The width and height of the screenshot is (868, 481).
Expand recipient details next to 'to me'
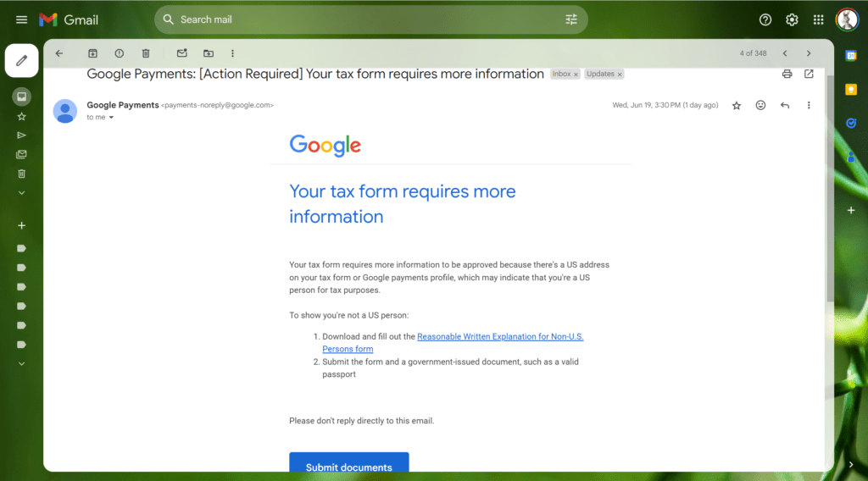coord(111,117)
